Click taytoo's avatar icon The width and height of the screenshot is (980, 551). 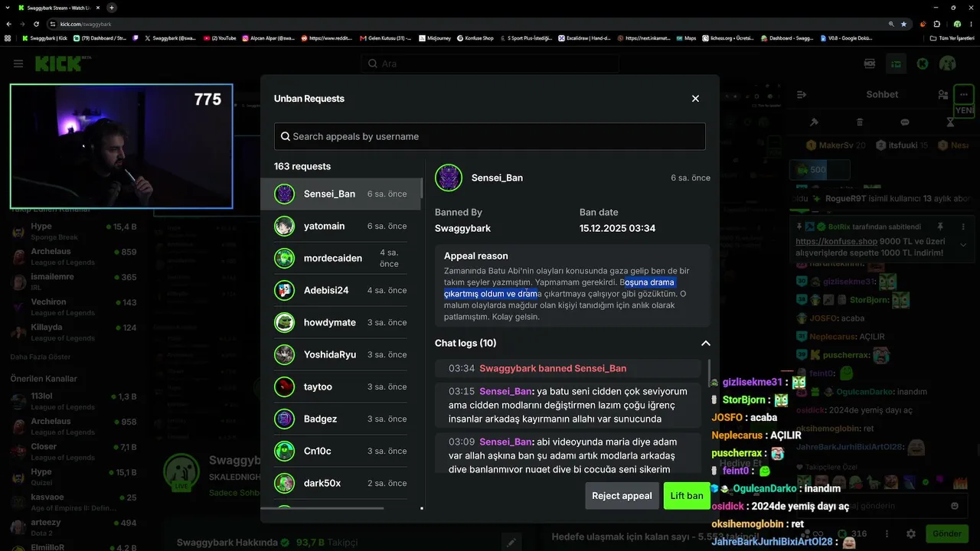pos(285,387)
